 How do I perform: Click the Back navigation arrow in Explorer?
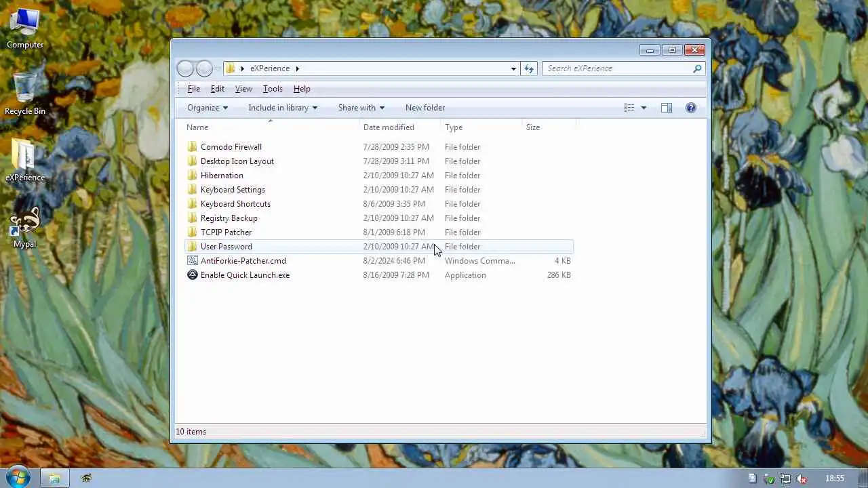(185, 68)
